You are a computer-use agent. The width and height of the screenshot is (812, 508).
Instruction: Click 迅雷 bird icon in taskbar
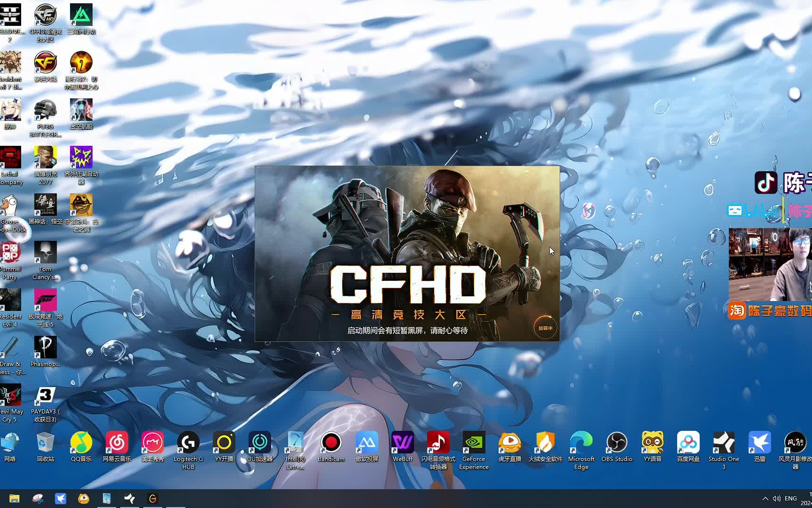click(x=61, y=499)
